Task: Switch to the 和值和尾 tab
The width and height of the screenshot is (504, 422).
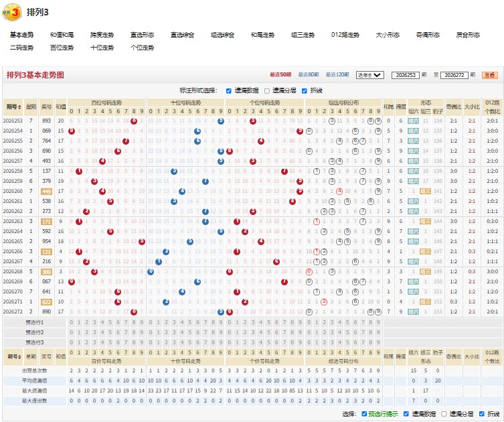Action: [x=62, y=35]
